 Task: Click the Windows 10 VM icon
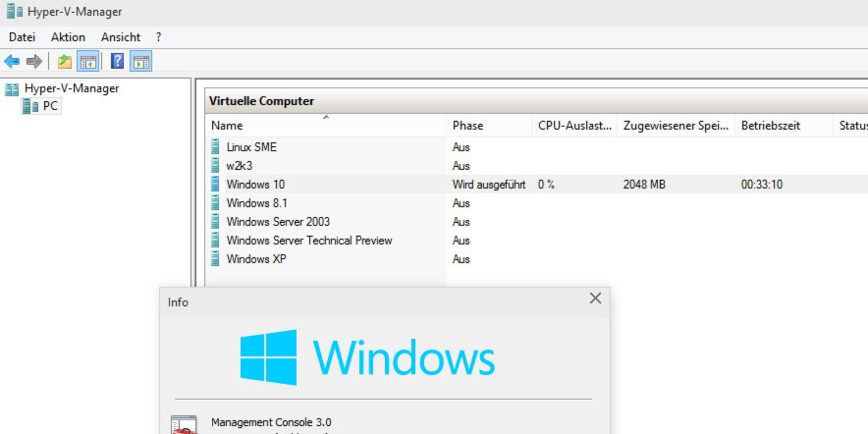tap(215, 184)
